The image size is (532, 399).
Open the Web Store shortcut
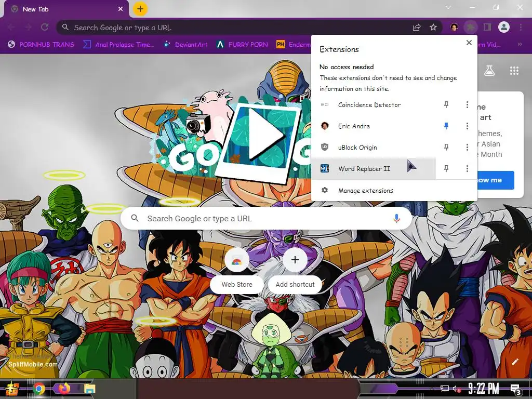[x=237, y=271]
